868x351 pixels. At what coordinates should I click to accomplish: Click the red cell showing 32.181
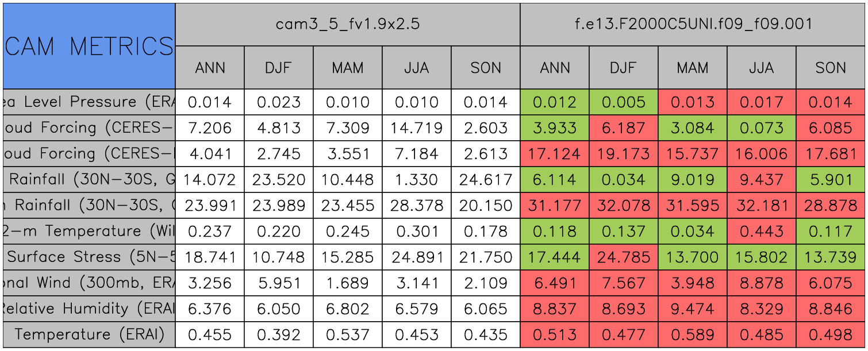(761, 206)
